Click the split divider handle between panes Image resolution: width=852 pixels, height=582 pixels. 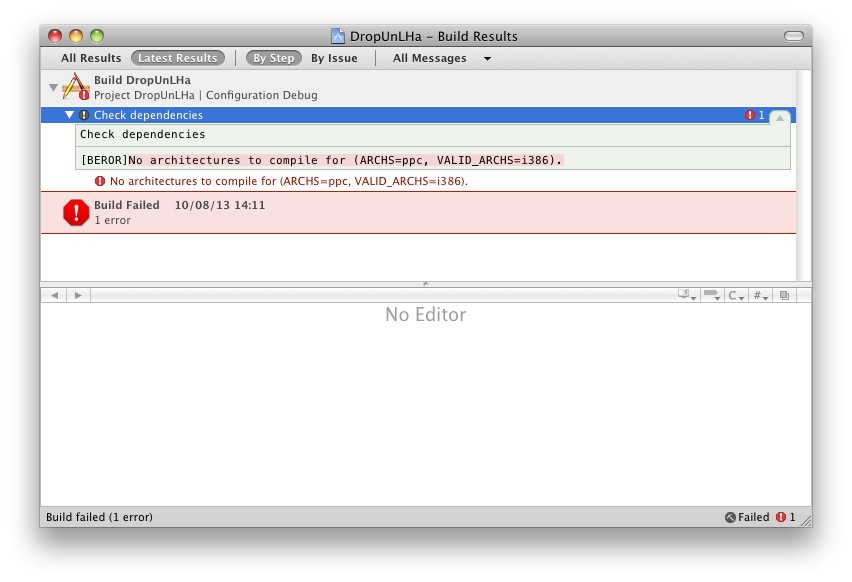[x=426, y=284]
